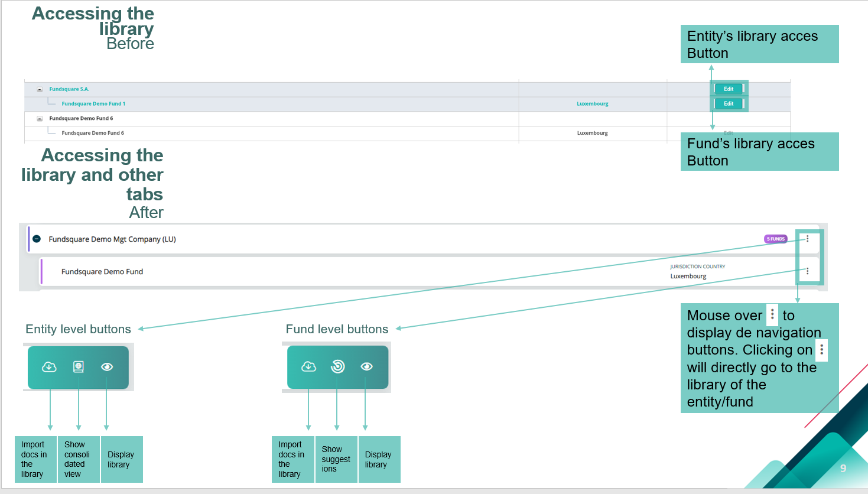This screenshot has height=494, width=868.
Task: Click fund-level import docs cloud icon
Action: click(308, 367)
